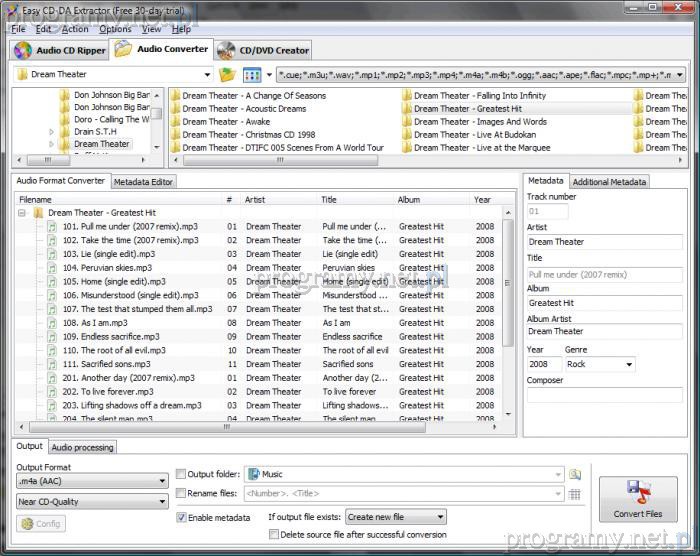Screen dimensions: 700x556
Task: Click the rename pattern grid icon
Action: coord(575,494)
